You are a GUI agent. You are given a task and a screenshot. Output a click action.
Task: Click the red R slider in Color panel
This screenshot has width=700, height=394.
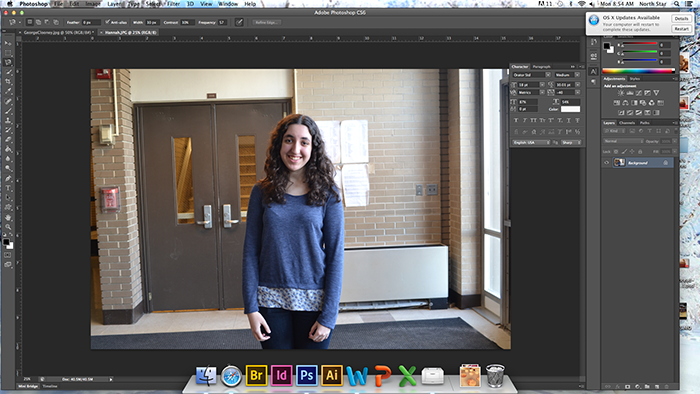coord(640,45)
